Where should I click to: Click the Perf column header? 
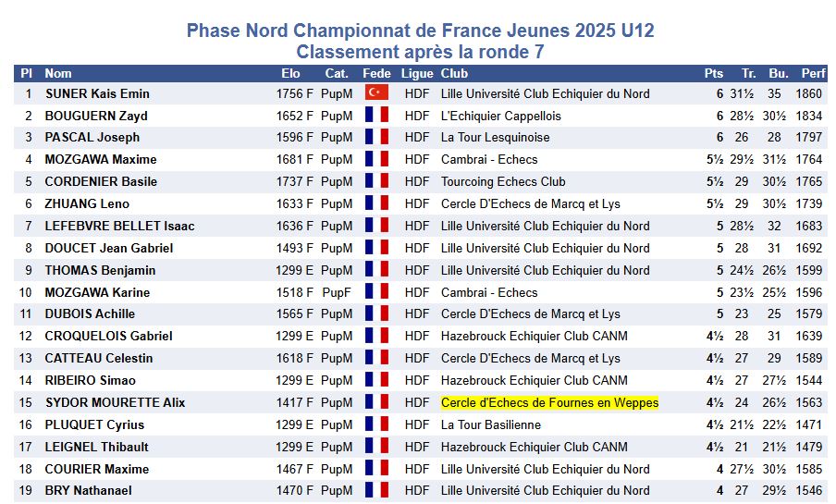click(x=813, y=74)
